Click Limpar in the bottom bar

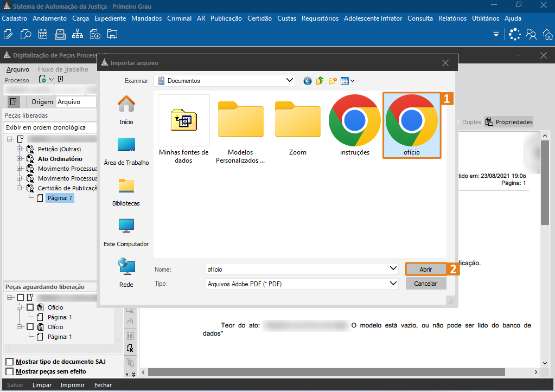42,385
